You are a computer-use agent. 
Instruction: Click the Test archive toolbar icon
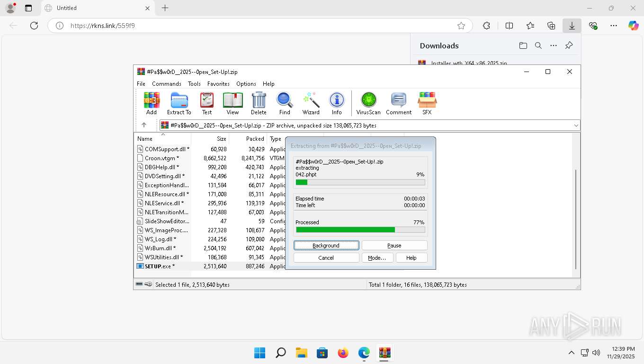click(207, 103)
